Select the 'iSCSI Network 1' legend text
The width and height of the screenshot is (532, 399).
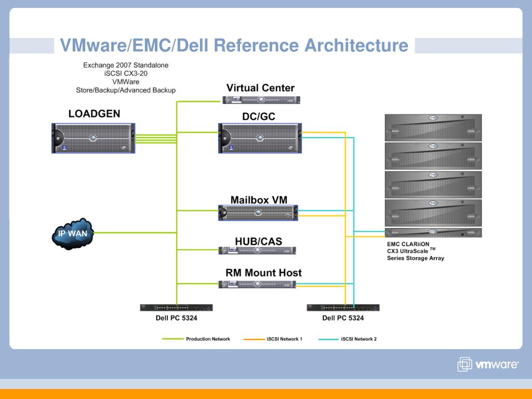point(284,339)
